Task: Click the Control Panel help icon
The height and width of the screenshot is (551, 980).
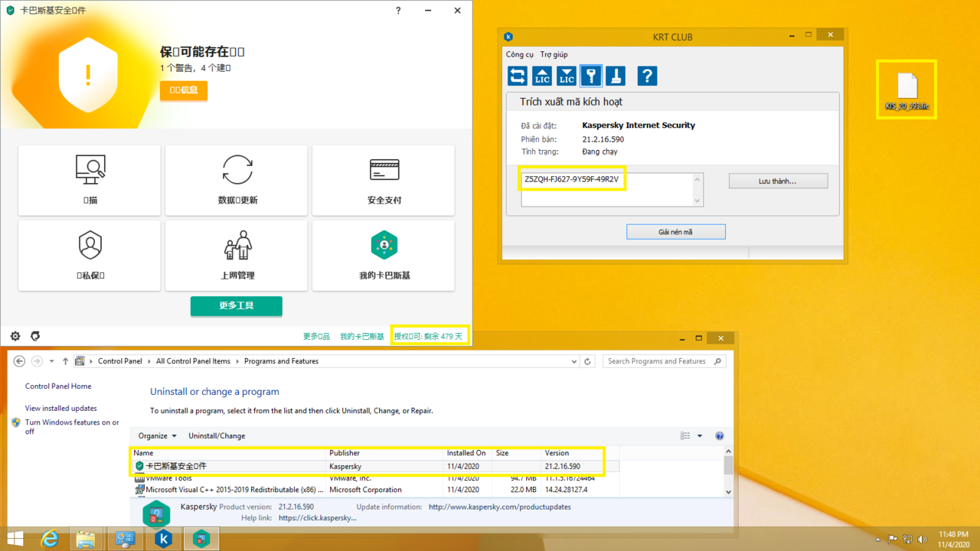Action: [x=719, y=435]
